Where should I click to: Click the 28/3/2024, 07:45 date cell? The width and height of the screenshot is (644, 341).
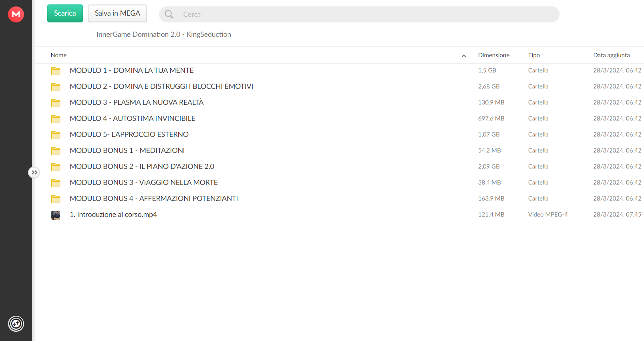617,215
